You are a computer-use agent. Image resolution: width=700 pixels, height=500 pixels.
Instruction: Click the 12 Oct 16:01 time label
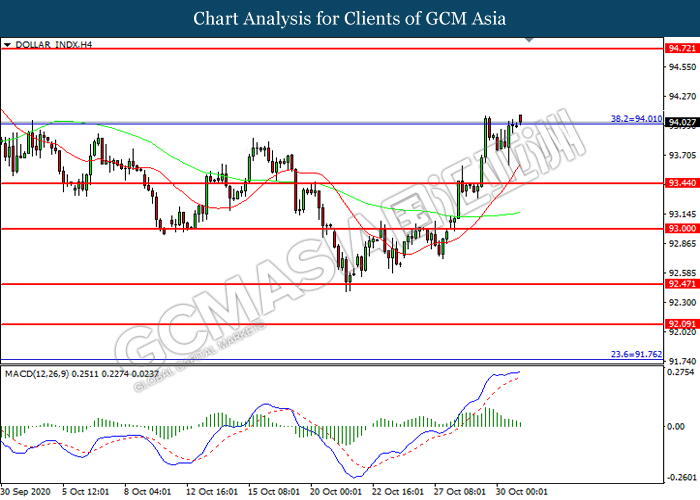(212, 492)
